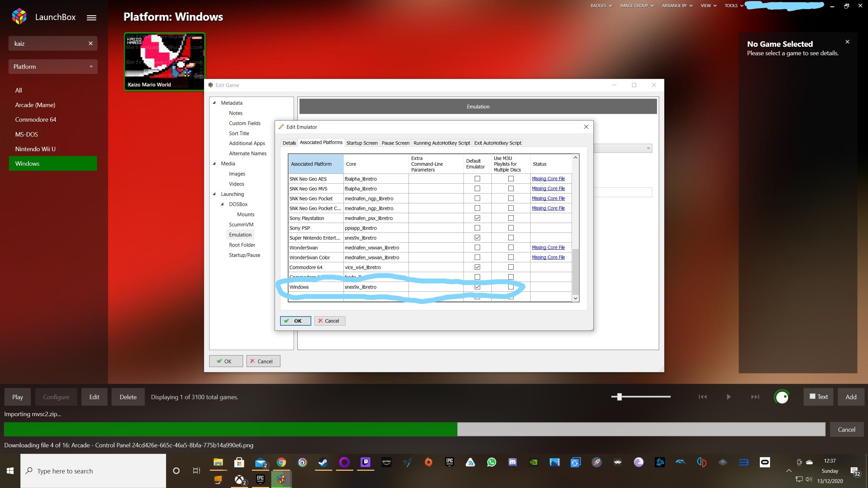The width and height of the screenshot is (868, 488).
Task: Open the ARRANGE BY dropdown menu
Action: click(677, 5)
